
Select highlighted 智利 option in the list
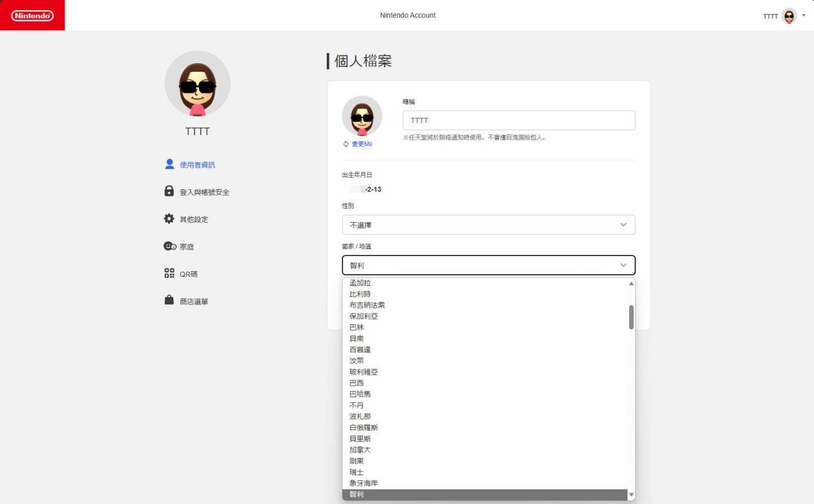pos(485,494)
